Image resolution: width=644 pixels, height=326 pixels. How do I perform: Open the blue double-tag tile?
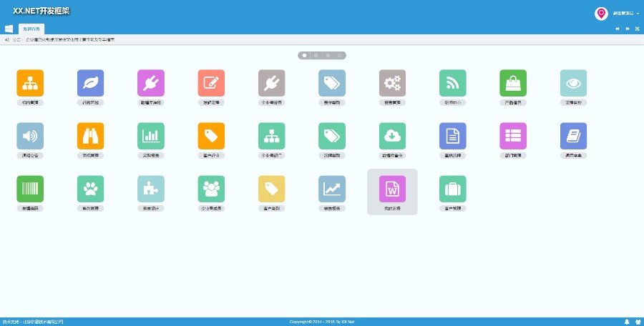[x=332, y=83]
